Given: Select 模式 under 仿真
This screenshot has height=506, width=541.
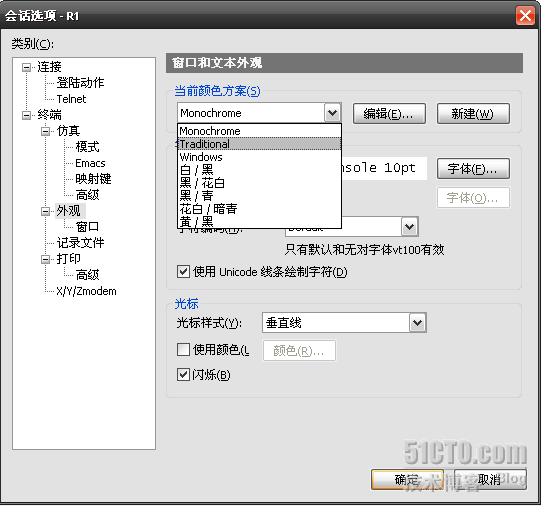Looking at the screenshot, I should 87,147.
